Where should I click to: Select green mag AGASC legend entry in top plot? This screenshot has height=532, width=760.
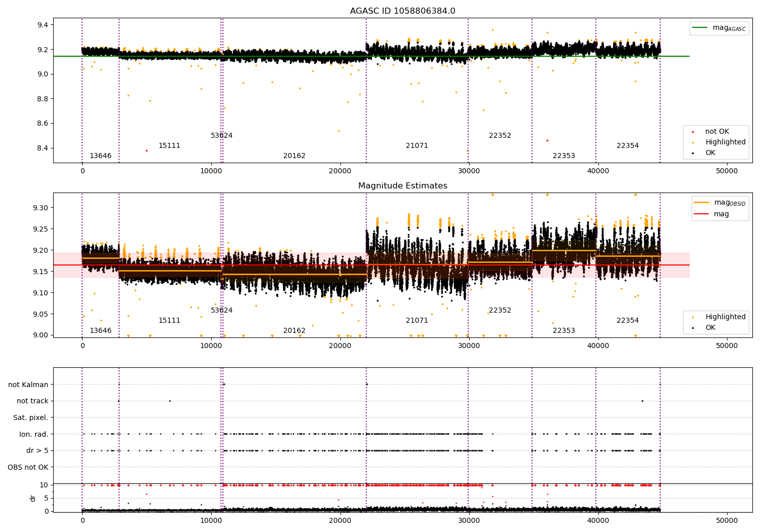click(x=719, y=28)
